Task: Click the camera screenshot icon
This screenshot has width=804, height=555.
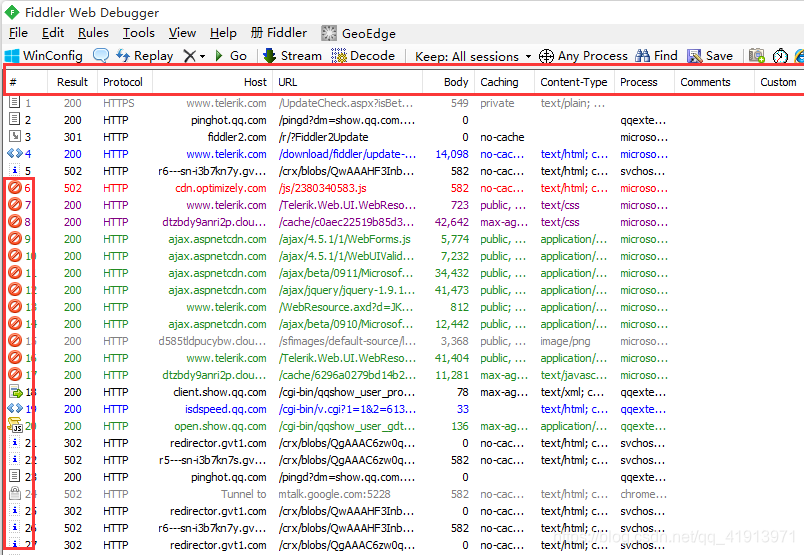Action: [756, 55]
